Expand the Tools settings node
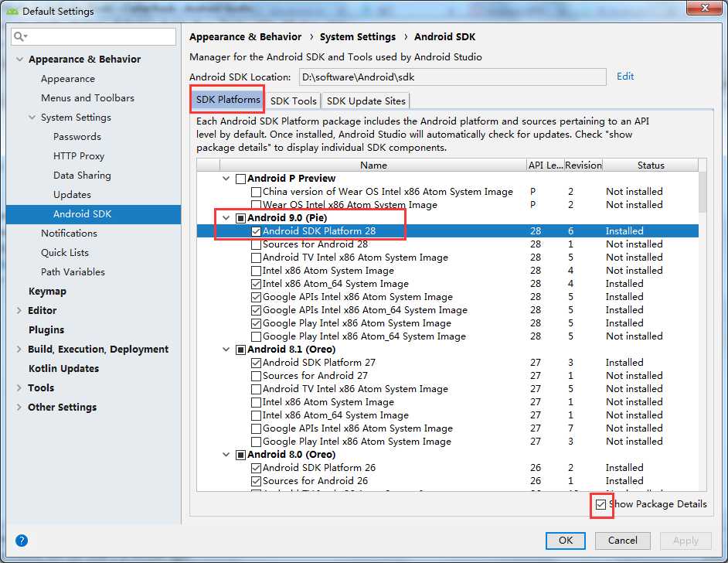The height and width of the screenshot is (563, 728). [x=19, y=388]
